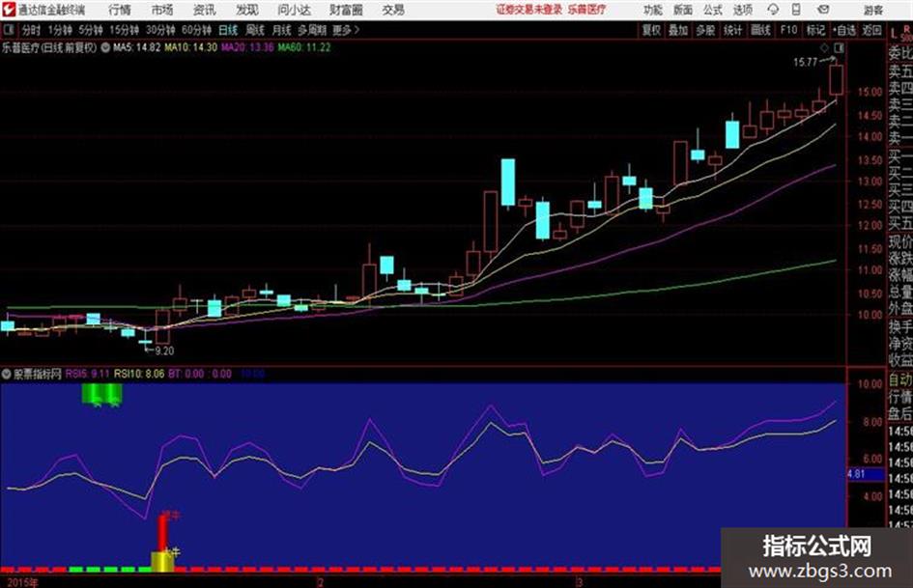Expand the 更多 periods list
Viewport: 913px width, 588px height.
pos(346,30)
